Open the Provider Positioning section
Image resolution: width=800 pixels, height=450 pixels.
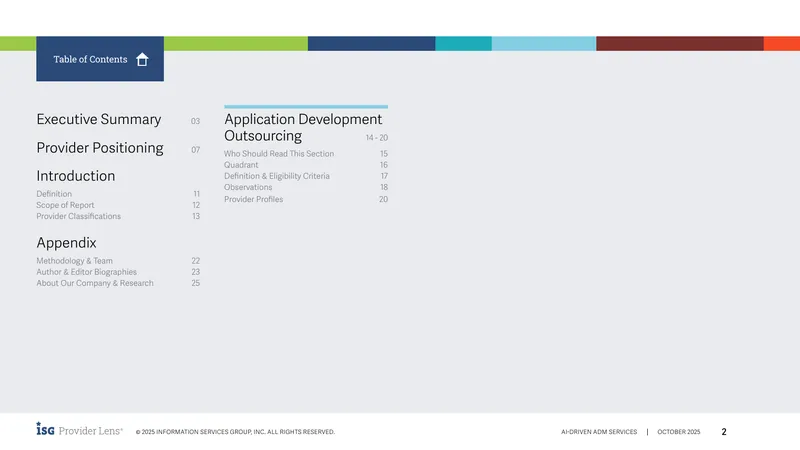[100, 148]
